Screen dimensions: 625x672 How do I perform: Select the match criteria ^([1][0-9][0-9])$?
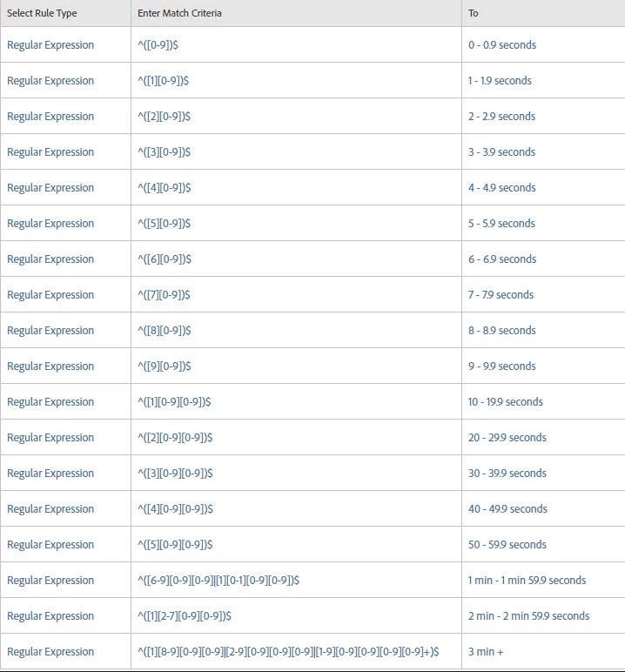[x=174, y=402]
